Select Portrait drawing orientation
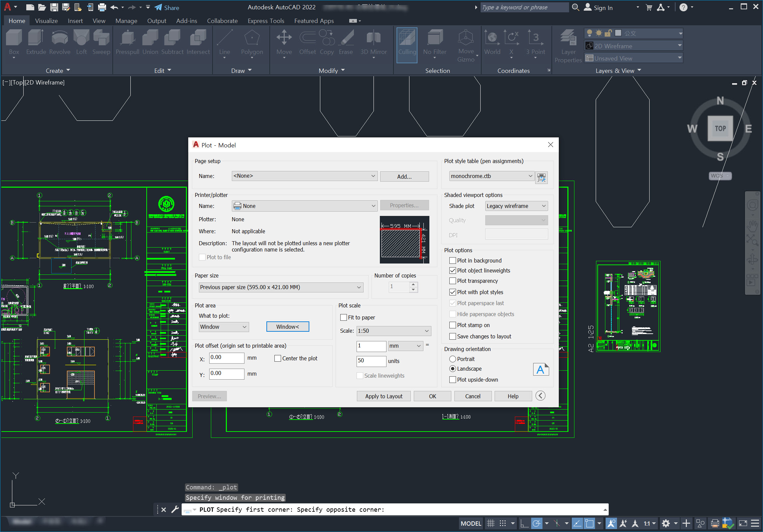 click(x=452, y=359)
